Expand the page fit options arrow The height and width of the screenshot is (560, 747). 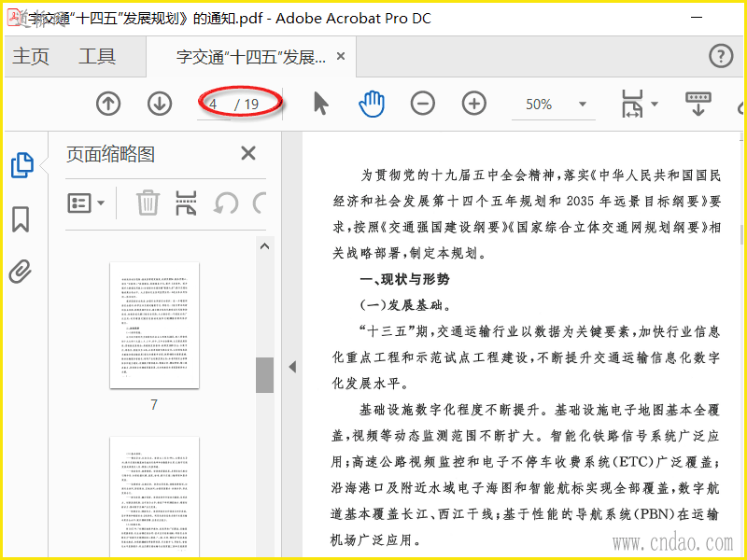tap(655, 104)
